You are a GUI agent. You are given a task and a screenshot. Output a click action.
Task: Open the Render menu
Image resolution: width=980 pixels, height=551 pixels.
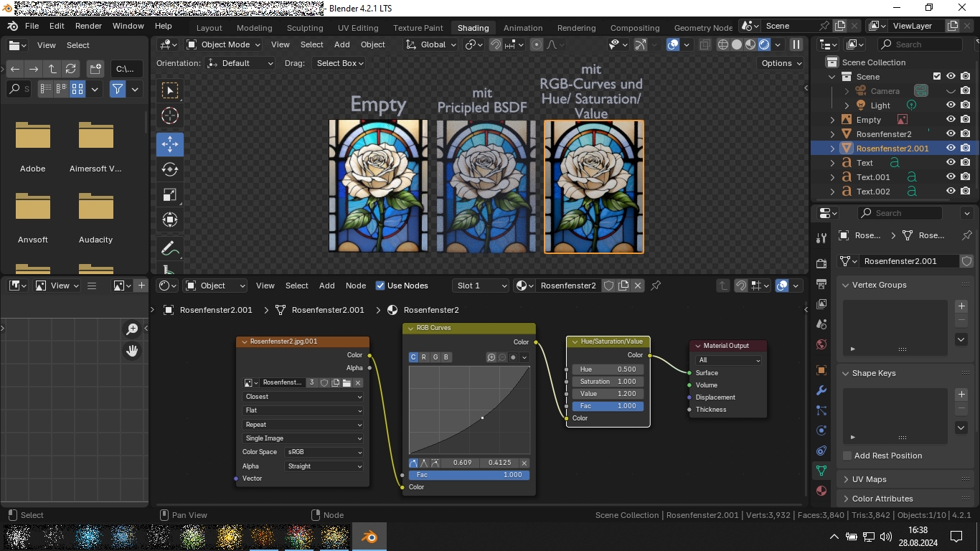pos(88,26)
